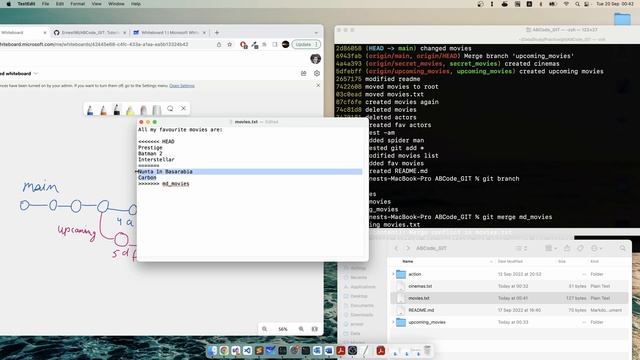Screen dimensions: 640x360
Task: Click the '>>>>>>> md_movies' conflict marker line
Action: pos(164,184)
